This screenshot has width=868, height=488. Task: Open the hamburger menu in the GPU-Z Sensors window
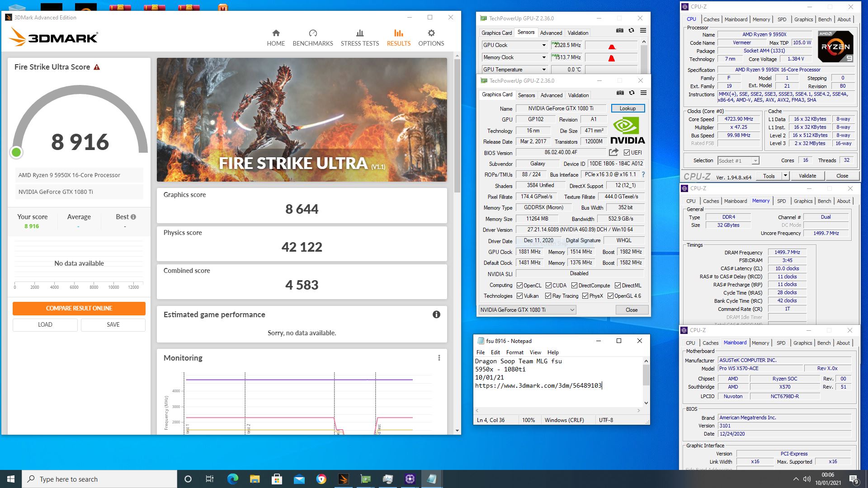tap(643, 30)
